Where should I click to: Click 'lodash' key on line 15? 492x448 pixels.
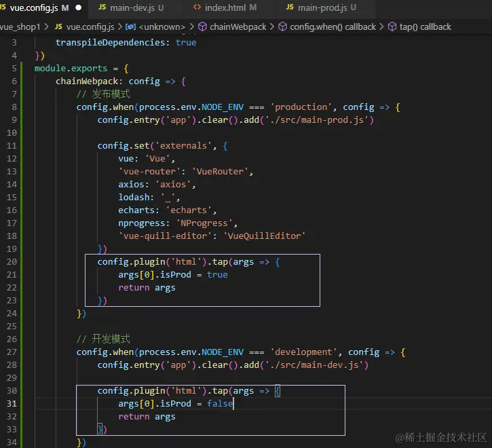134,197
